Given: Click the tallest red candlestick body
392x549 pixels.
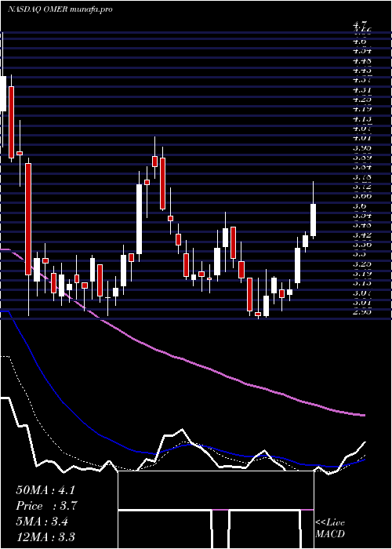Looking at the screenshot, I should coord(28,219).
